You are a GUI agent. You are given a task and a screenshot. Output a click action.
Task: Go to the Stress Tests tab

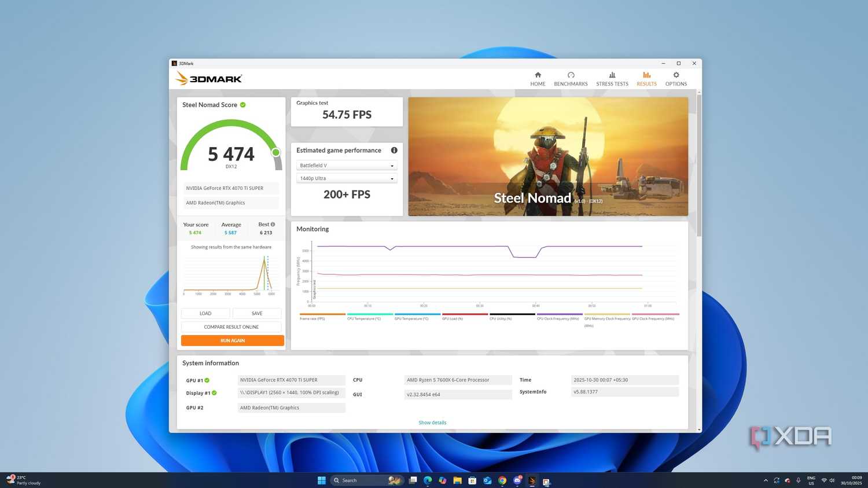(x=612, y=79)
